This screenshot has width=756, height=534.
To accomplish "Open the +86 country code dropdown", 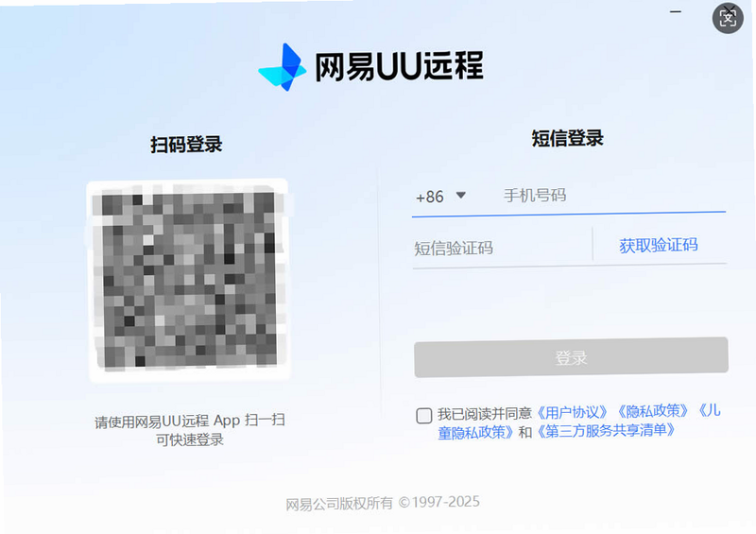I will tap(440, 197).
